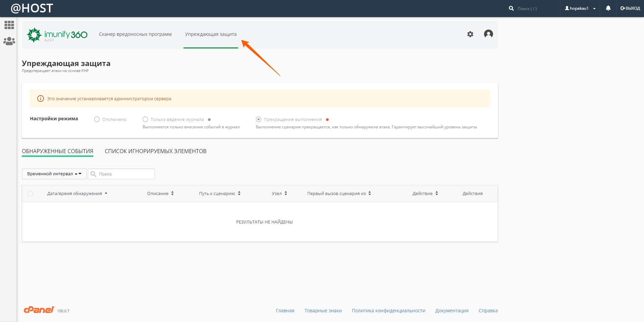Sort by 'Первый вызов сценария из' column
This screenshot has height=322, width=644.
339,193
